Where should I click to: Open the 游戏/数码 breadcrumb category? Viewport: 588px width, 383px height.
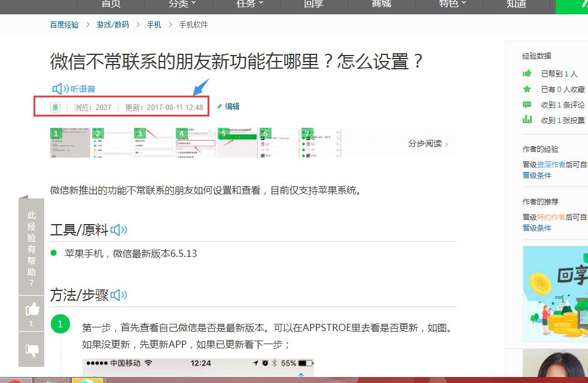112,24
